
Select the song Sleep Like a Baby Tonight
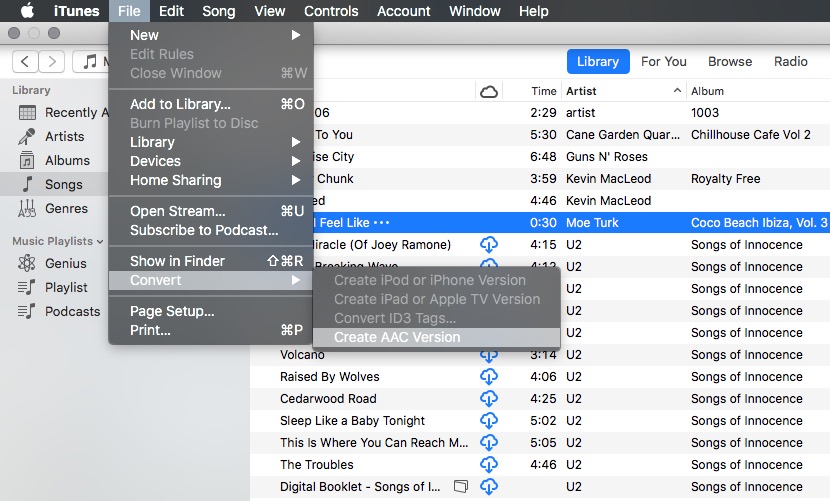[540, 421]
